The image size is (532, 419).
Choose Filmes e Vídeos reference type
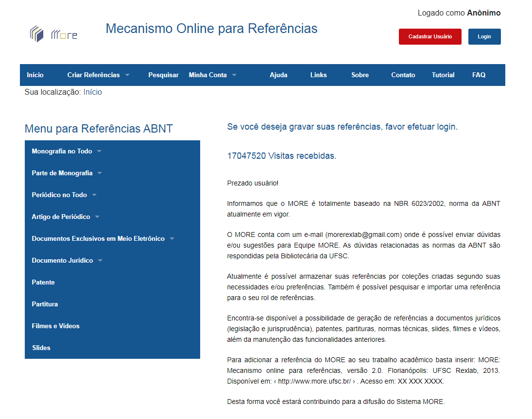point(55,326)
